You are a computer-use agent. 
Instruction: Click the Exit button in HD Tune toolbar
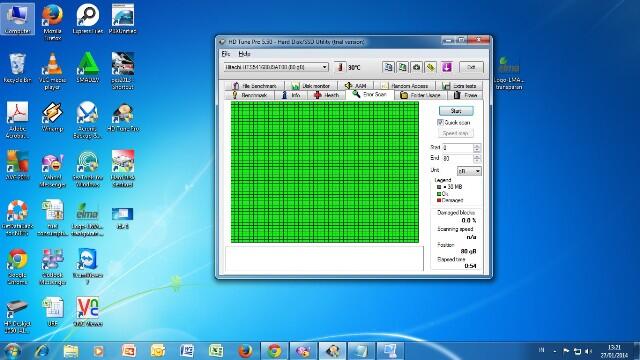pos(471,67)
